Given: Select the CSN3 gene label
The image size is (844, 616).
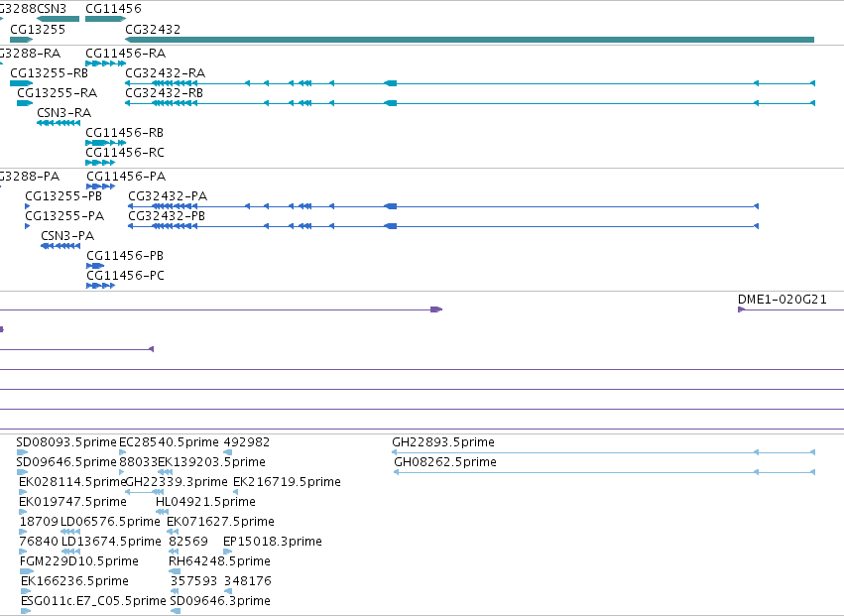Looking at the screenshot, I should coord(52,9).
